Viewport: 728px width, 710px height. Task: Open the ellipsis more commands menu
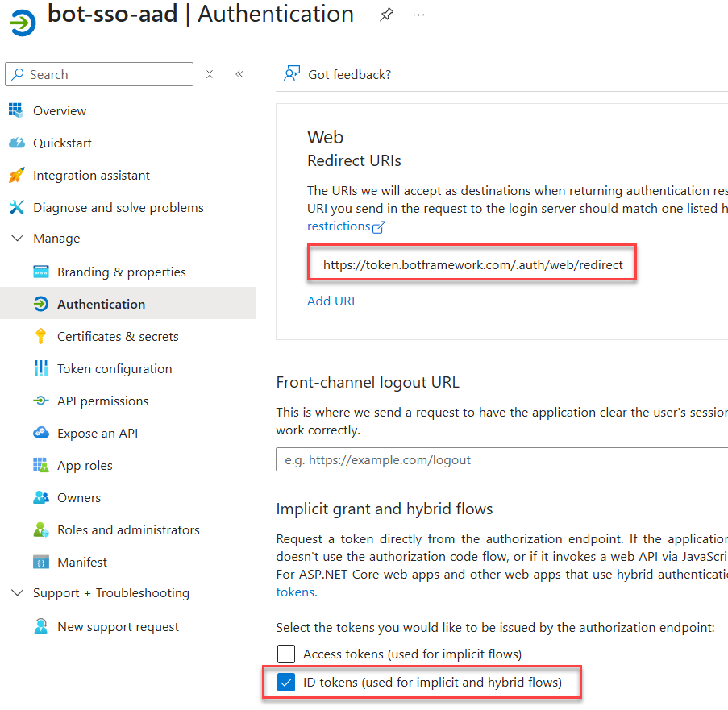[418, 15]
